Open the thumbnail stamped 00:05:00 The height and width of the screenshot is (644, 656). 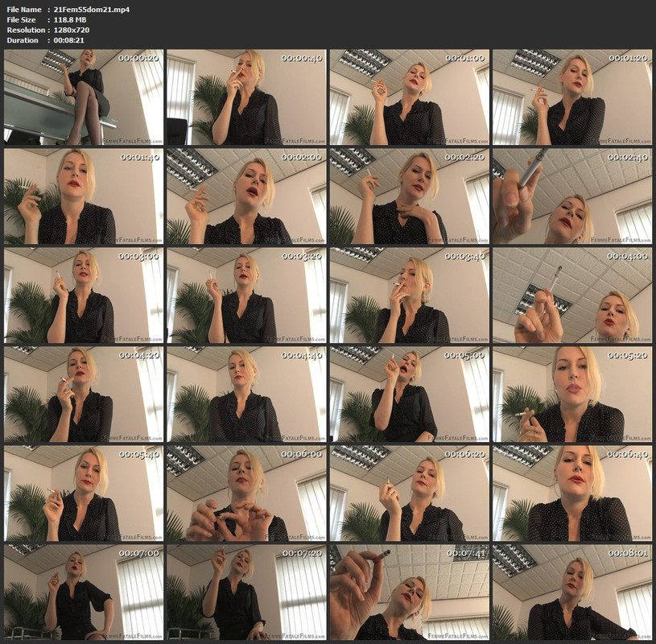coord(409,394)
